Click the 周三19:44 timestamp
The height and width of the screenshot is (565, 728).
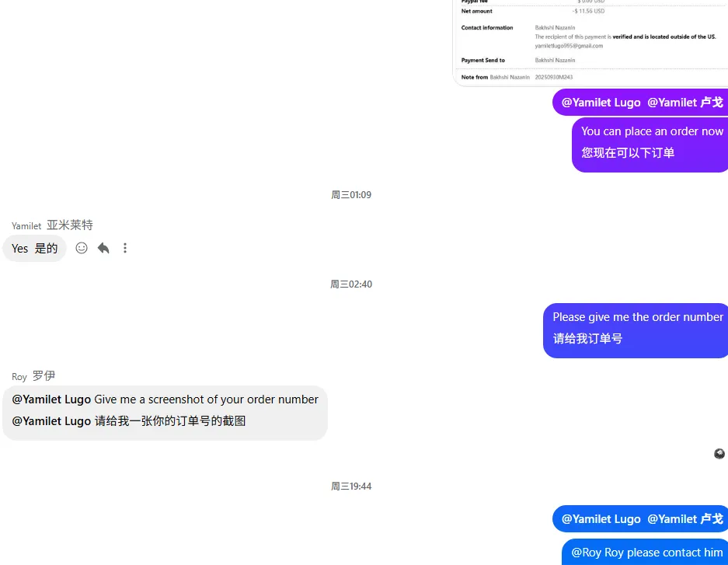click(x=351, y=486)
